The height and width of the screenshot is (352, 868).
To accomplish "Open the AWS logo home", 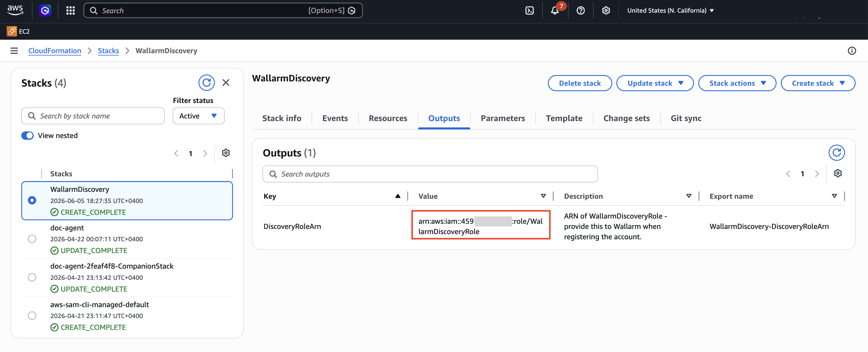I will [x=15, y=10].
